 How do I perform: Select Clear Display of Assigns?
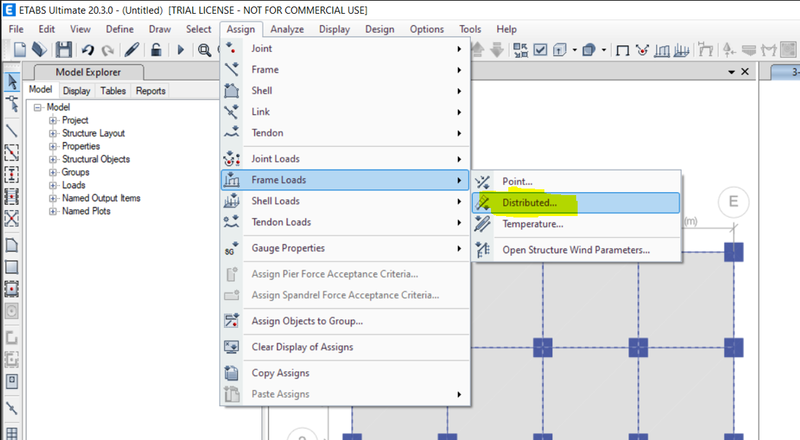coord(345,347)
